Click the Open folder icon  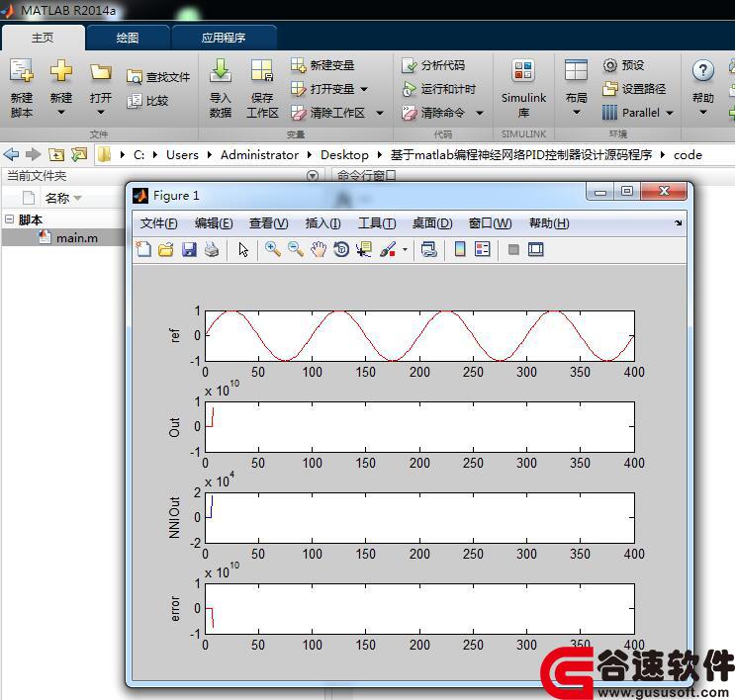click(100, 72)
